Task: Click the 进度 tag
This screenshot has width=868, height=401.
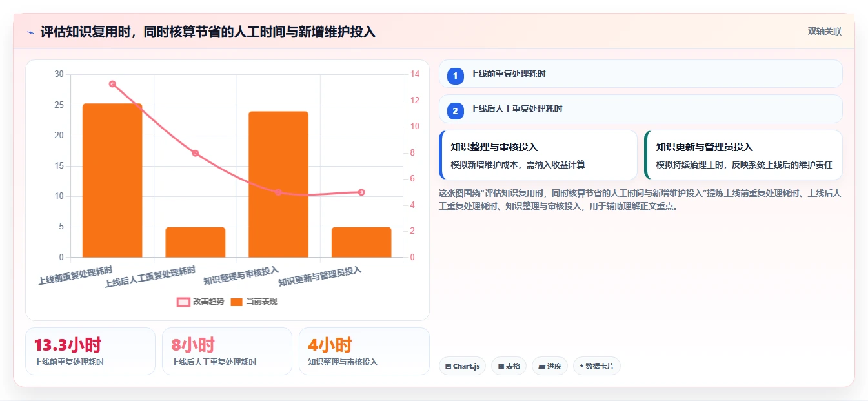Action: (x=550, y=366)
